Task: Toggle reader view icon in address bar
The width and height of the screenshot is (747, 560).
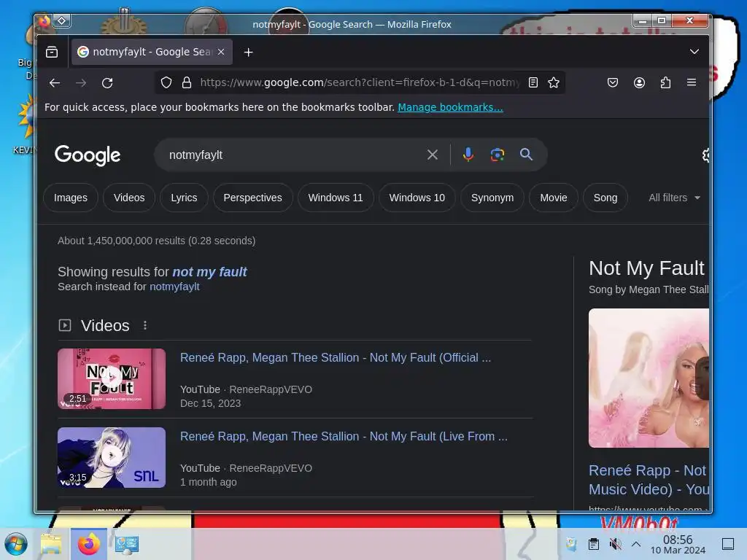Action: (x=533, y=83)
